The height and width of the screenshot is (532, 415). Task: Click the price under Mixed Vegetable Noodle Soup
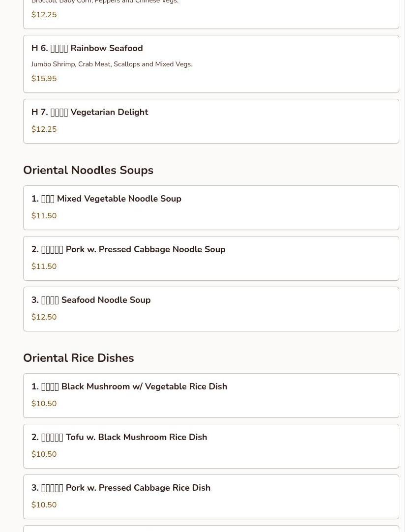[44, 216]
